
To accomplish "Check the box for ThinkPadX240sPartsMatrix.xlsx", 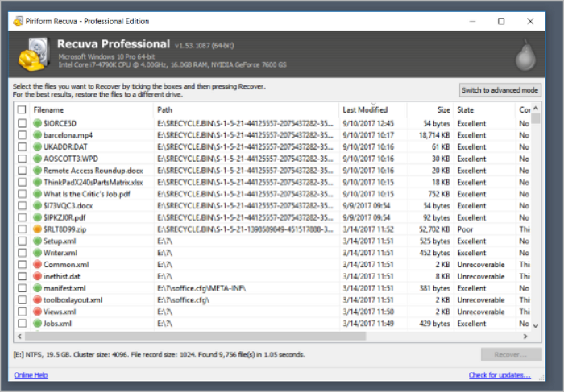I will [23, 182].
